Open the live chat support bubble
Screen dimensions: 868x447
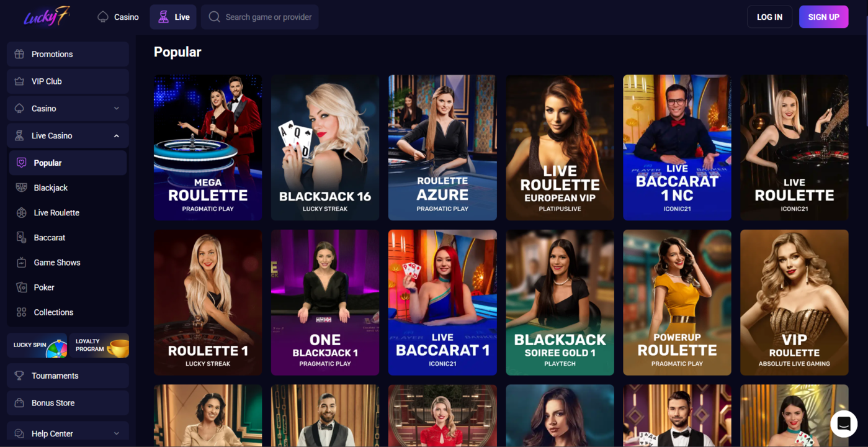pyautogui.click(x=844, y=424)
